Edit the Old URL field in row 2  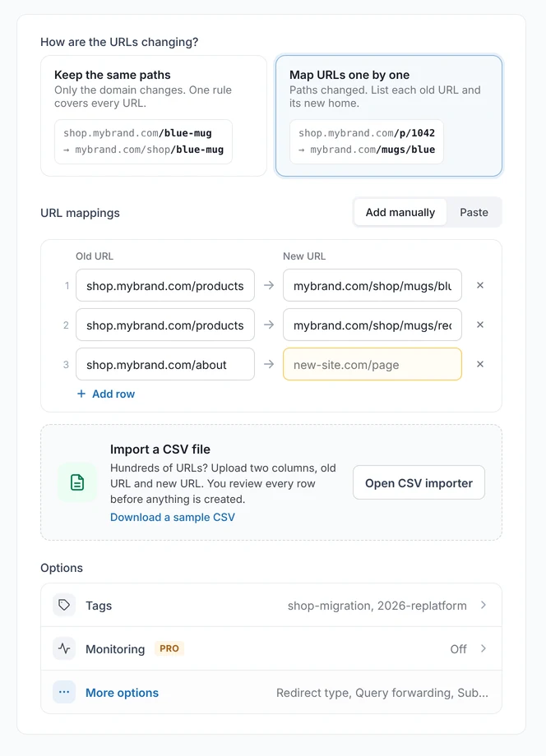[165, 325]
